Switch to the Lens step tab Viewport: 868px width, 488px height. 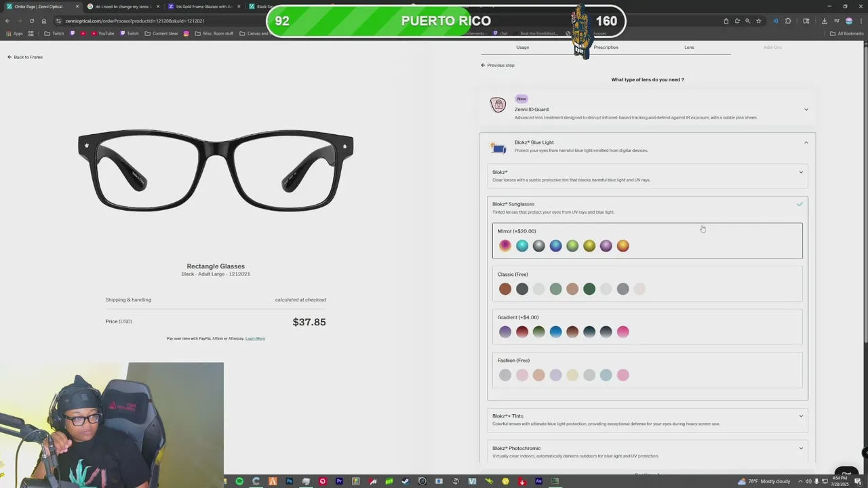point(689,47)
